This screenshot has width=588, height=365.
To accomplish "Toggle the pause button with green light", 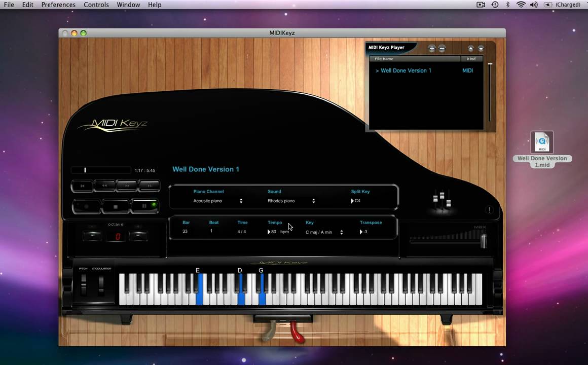I will (x=145, y=206).
